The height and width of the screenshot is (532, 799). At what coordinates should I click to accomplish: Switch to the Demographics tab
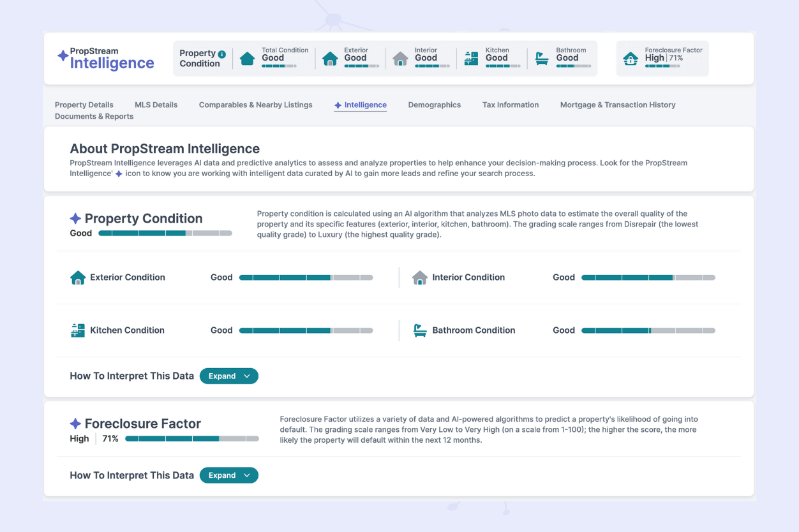point(435,105)
